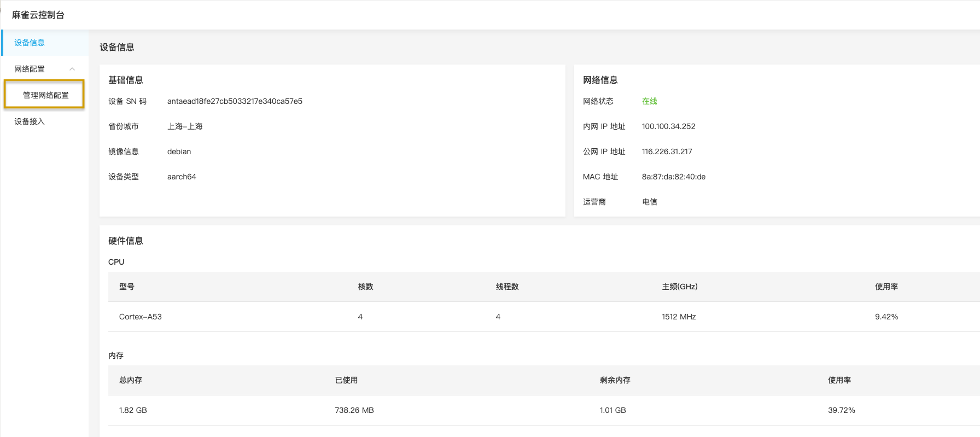Click the 麻雀云控制台 header title
Viewport: 980px width, 437px height.
(38, 15)
